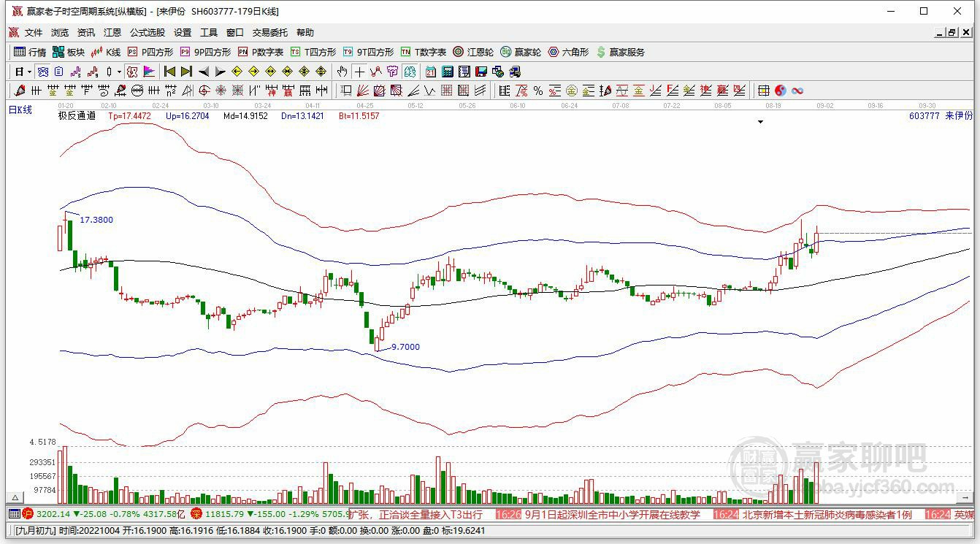Open the P四方形 tool
The image size is (980, 544).
pyautogui.click(x=150, y=52)
